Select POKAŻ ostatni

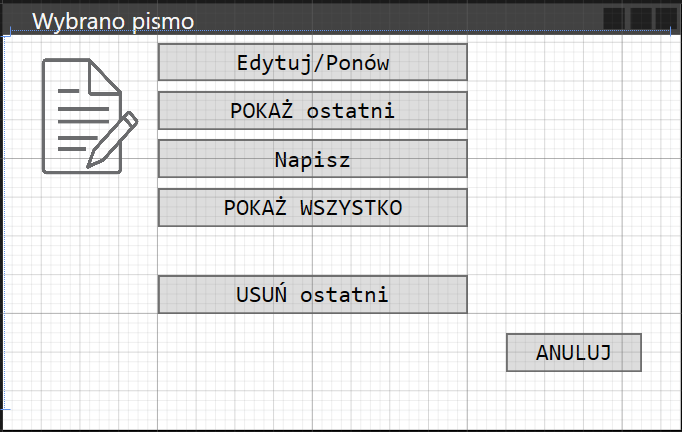point(313,111)
